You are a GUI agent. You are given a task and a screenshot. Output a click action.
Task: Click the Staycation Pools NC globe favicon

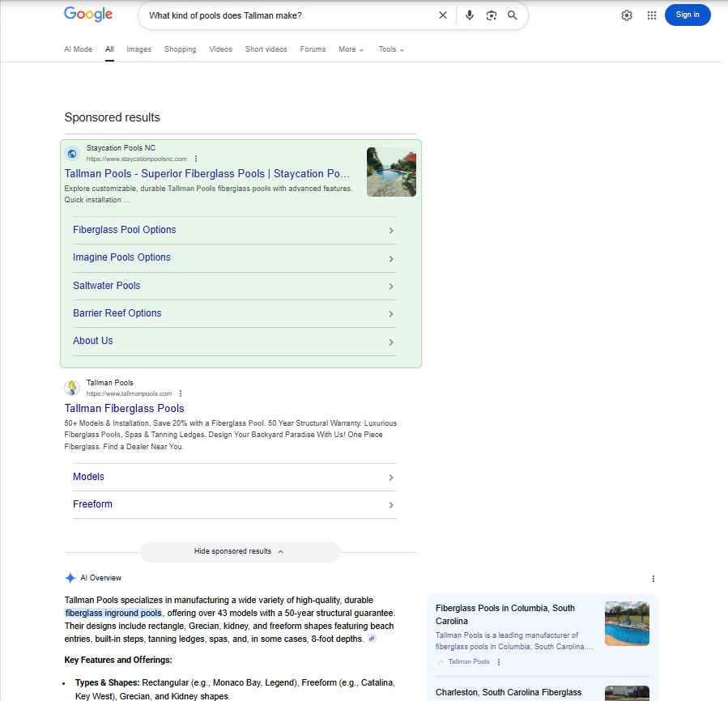click(x=72, y=153)
